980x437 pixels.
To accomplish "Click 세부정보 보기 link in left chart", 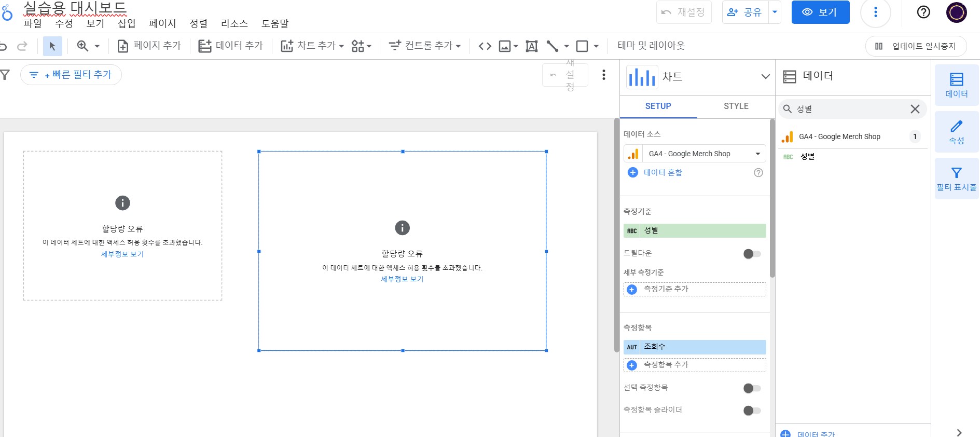I will pos(122,254).
